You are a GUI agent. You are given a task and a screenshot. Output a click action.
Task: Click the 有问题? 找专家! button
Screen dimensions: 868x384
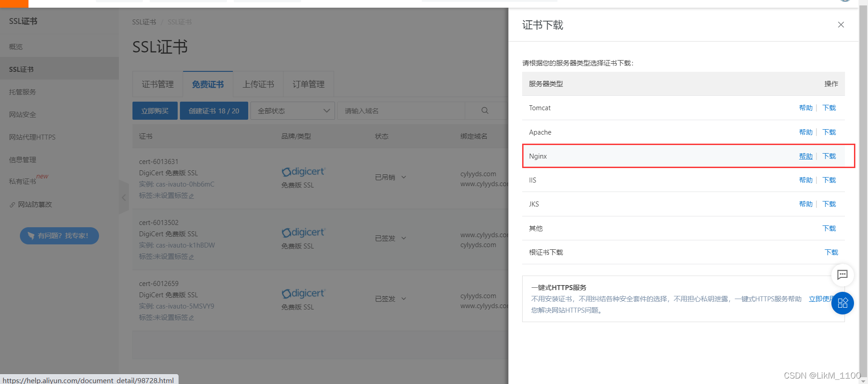pos(59,236)
